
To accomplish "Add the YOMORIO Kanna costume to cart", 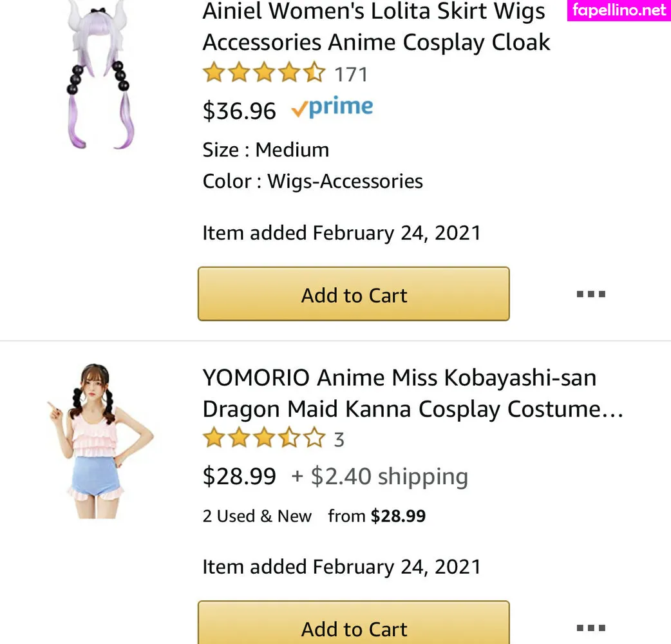I will point(354,627).
